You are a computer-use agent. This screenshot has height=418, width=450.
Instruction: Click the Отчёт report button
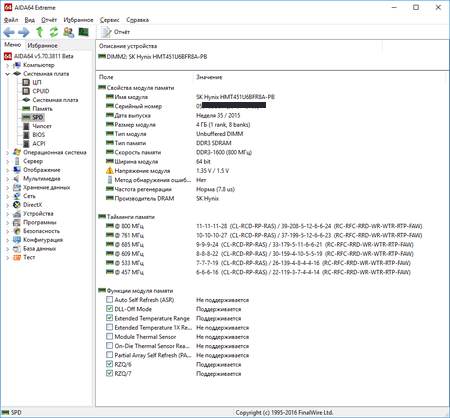pyautogui.click(x=116, y=32)
